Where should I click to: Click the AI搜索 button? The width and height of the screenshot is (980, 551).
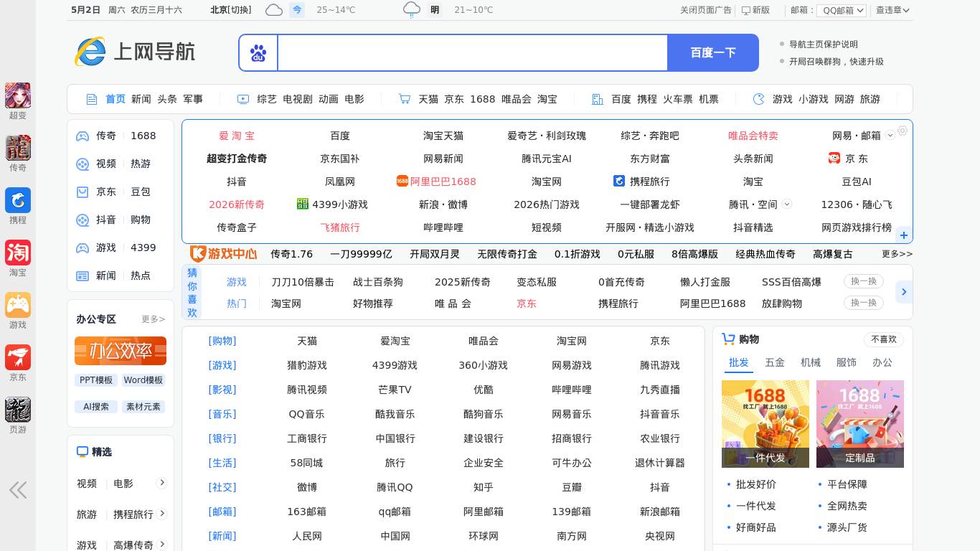96,407
